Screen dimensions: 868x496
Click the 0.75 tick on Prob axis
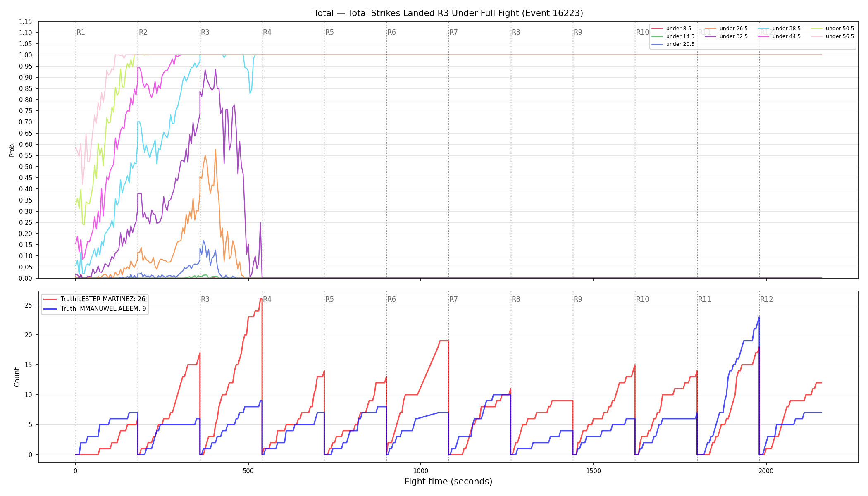point(26,111)
